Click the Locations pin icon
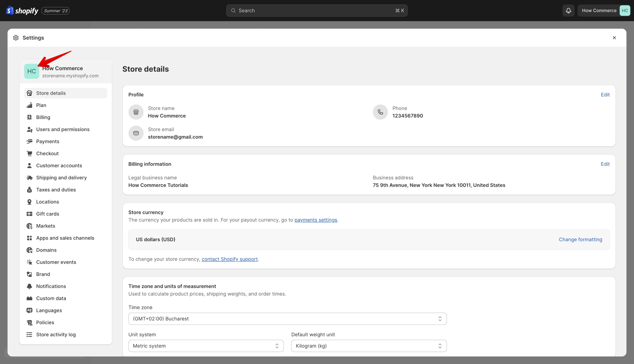634x364 pixels. [29, 202]
